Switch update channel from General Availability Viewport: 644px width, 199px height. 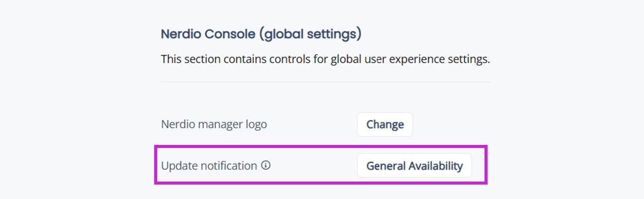(414, 166)
